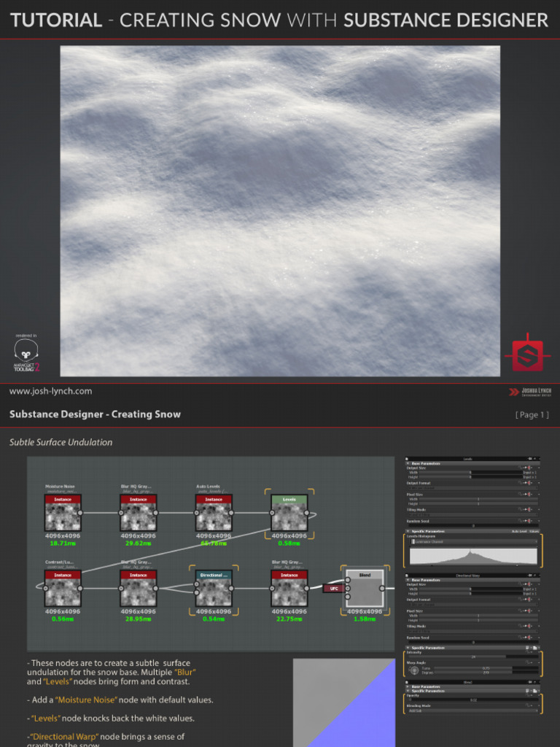
Task: Collapse Specific Parameters in the Blend panel
Action: [408, 691]
